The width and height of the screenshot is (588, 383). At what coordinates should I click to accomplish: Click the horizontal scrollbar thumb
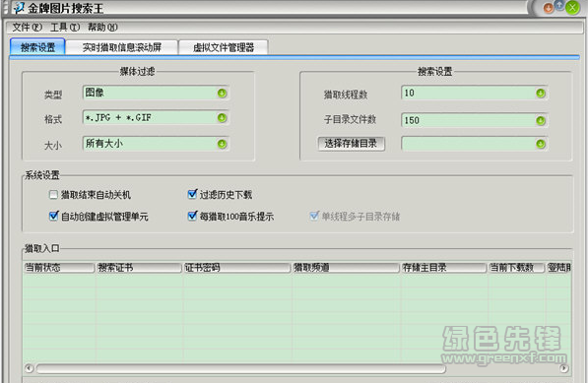(241, 369)
